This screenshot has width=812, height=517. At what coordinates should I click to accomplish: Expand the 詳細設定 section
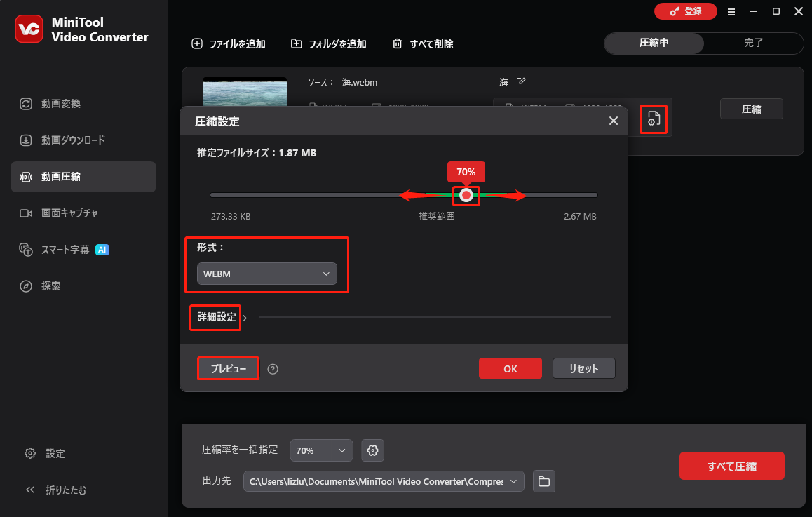click(215, 318)
